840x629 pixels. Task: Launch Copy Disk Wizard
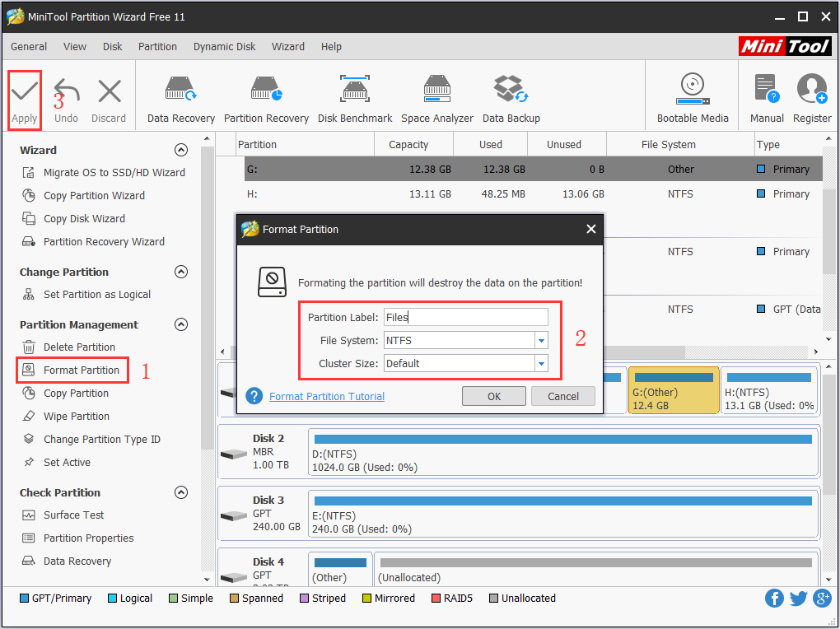(73, 219)
